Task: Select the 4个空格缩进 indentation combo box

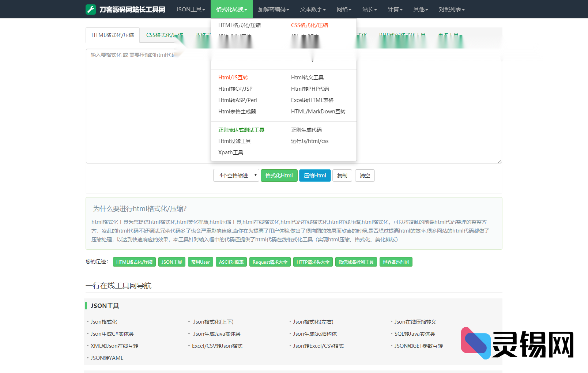Action: click(236, 176)
